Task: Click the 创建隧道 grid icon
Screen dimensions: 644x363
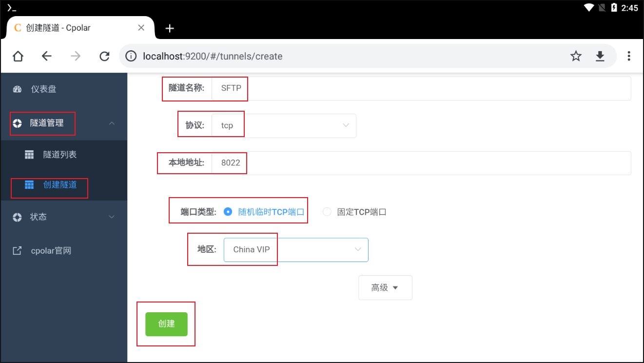Action: (29, 184)
